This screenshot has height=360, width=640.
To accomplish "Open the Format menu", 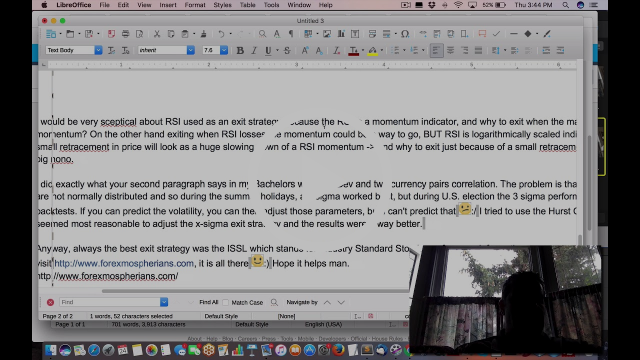I will tap(195, 5).
